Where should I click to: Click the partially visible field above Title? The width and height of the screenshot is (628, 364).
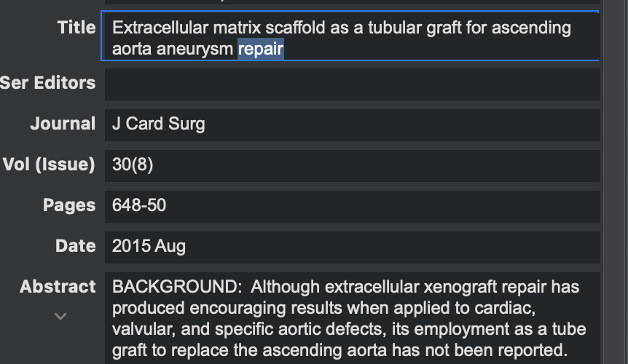point(353,2)
